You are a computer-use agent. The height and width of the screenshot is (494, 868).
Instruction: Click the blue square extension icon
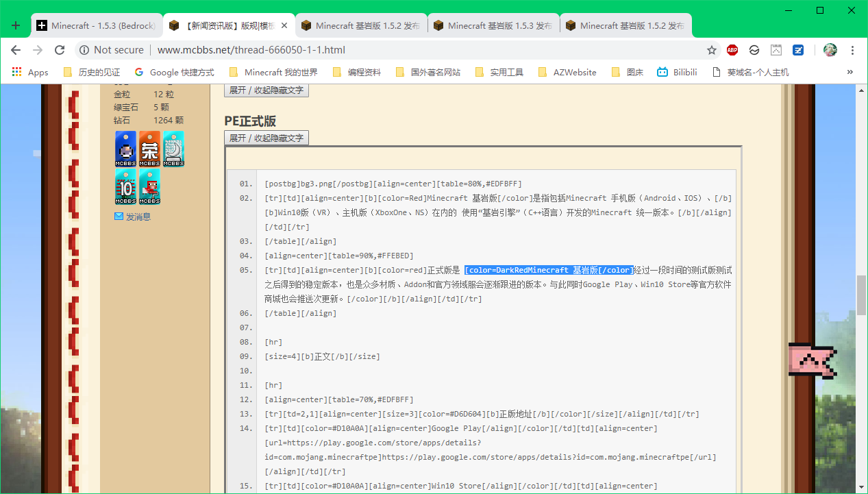[798, 50]
